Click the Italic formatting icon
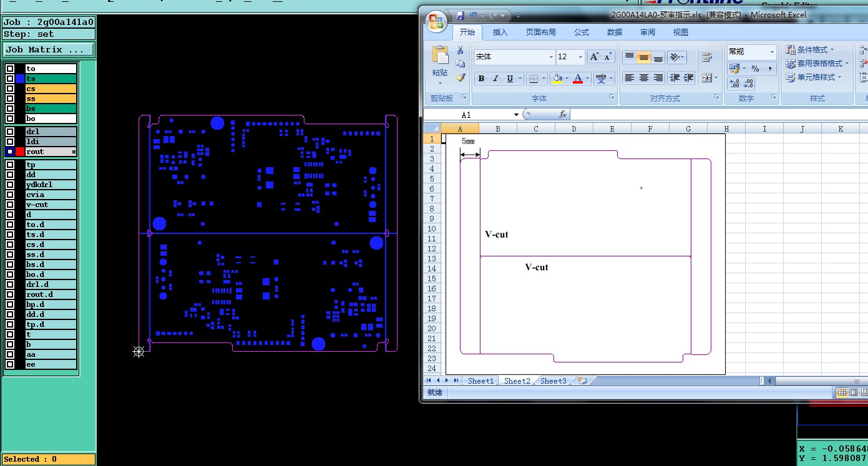 click(495, 79)
